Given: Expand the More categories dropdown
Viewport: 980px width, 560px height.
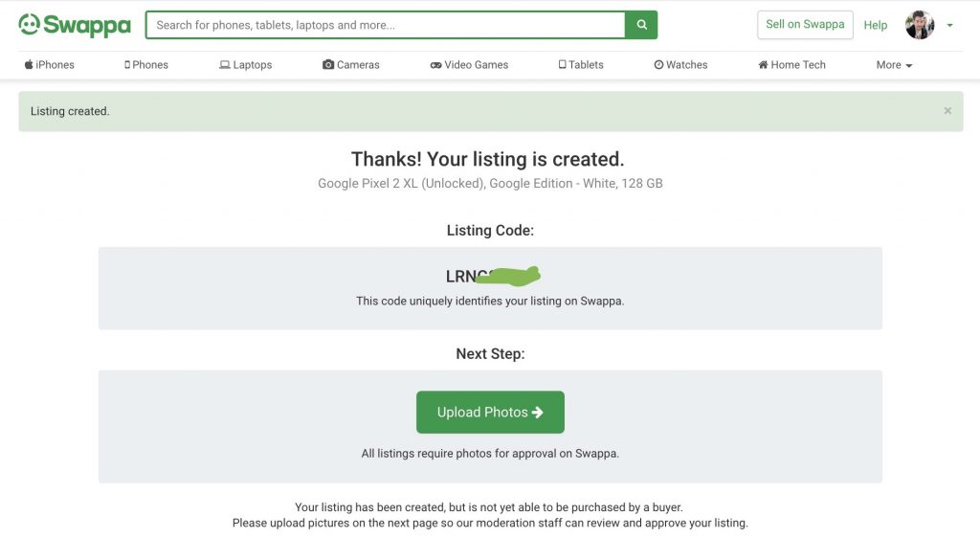Looking at the screenshot, I should (x=894, y=65).
